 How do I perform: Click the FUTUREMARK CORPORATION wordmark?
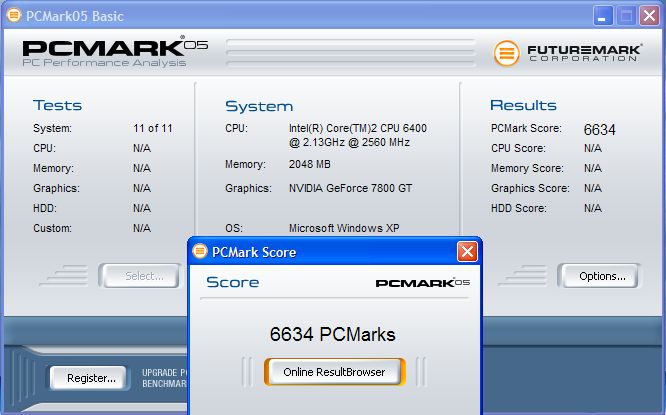[584, 53]
